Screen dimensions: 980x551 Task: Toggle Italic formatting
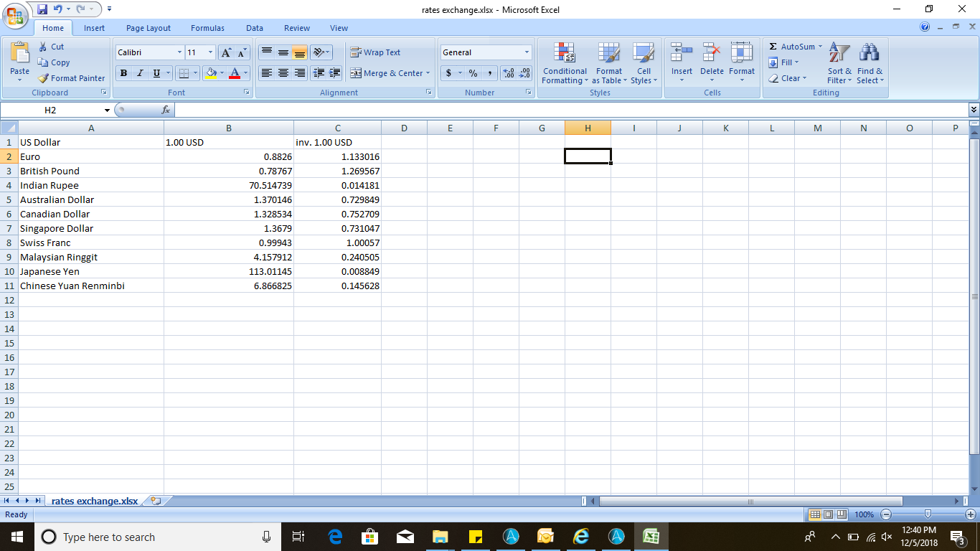pos(140,73)
